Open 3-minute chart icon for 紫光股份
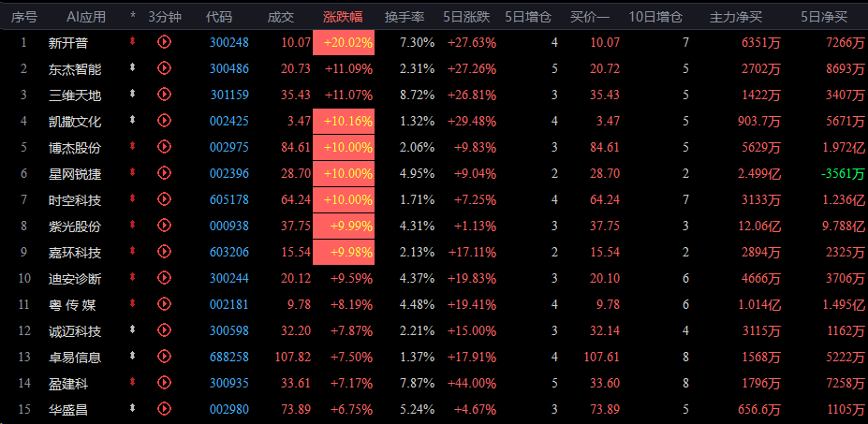 [x=164, y=226]
